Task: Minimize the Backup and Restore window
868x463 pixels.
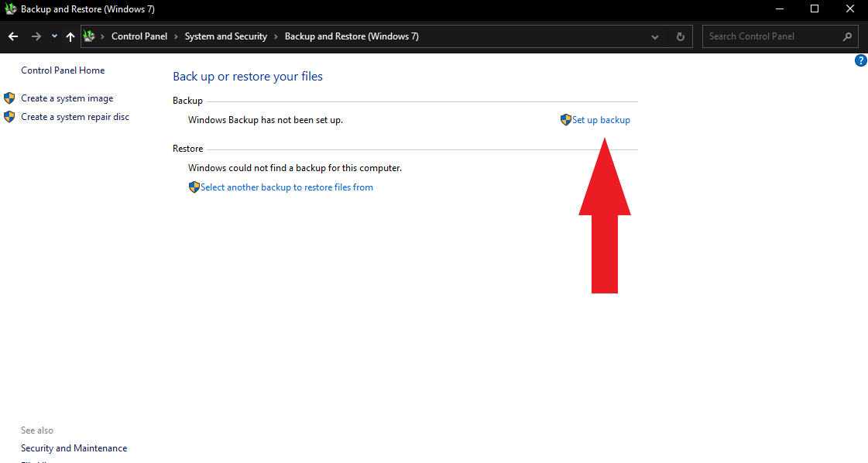Action: [x=780, y=9]
